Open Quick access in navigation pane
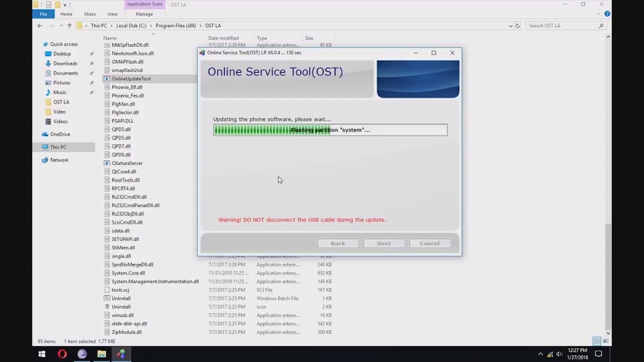The width and height of the screenshot is (644, 362). click(x=63, y=44)
